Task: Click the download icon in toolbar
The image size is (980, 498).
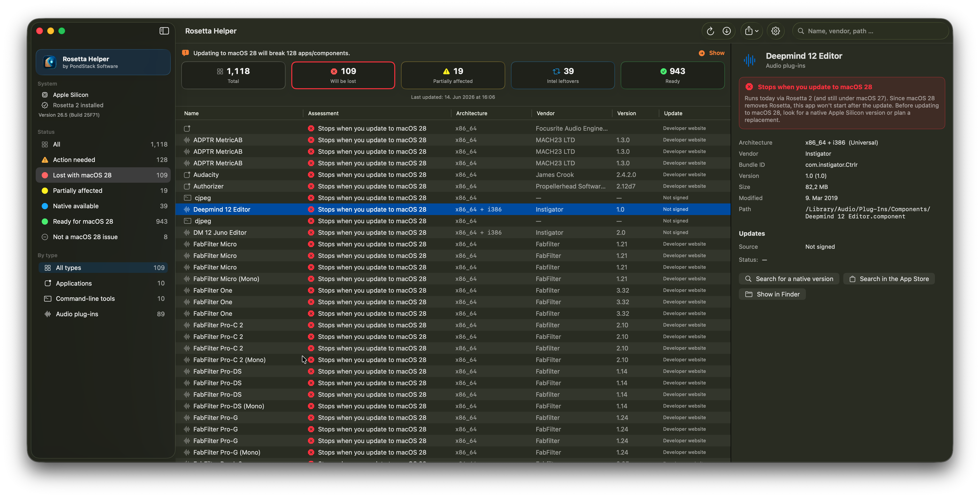Action: coord(726,31)
